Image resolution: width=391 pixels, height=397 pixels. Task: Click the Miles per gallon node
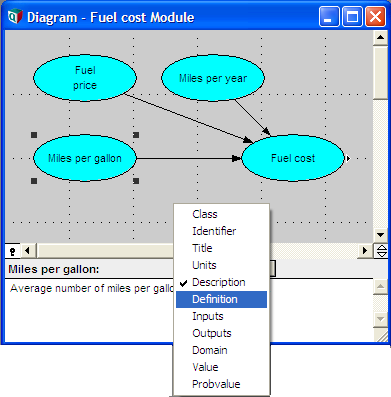(x=85, y=158)
